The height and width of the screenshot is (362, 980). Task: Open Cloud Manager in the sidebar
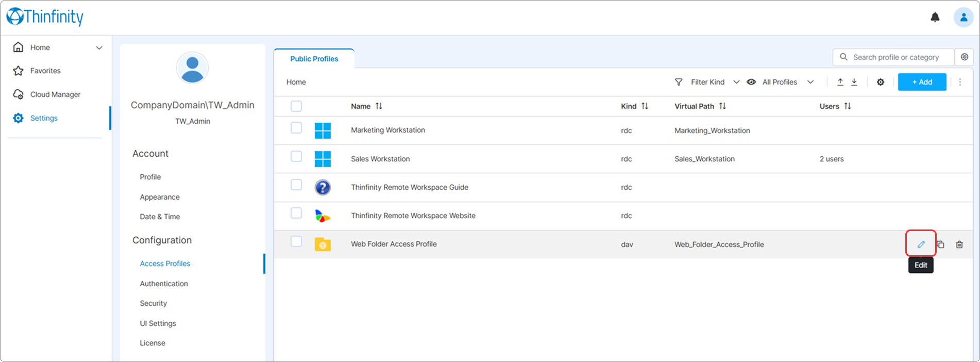click(55, 94)
